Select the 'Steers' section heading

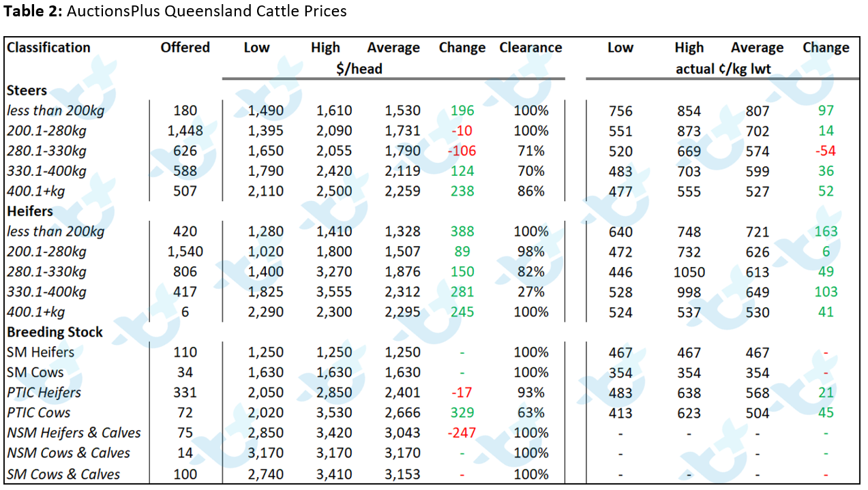27,90
